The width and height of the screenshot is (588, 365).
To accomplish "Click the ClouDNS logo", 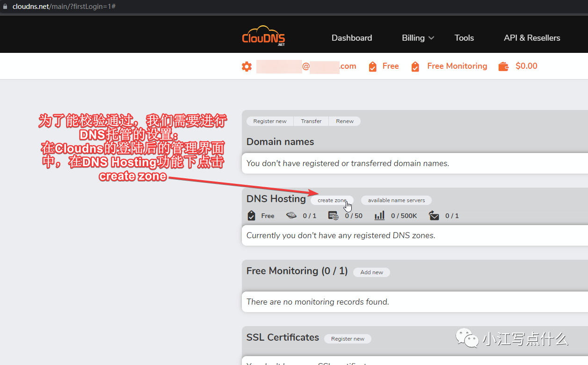I will point(263,36).
